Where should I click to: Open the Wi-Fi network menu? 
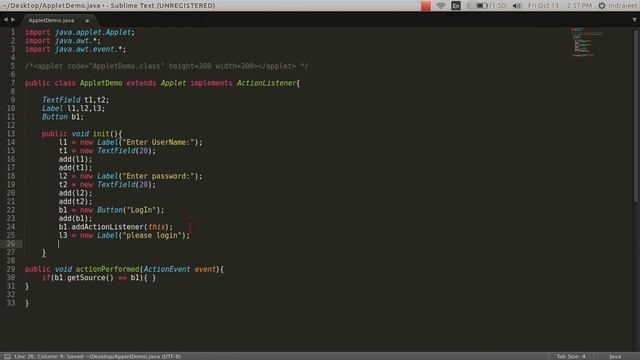tap(440, 6)
